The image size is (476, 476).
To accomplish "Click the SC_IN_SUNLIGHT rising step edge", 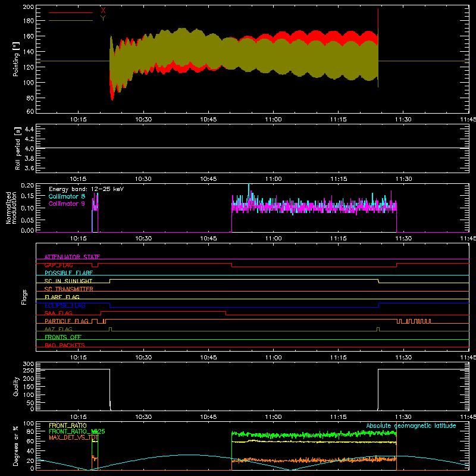I will (110, 281).
